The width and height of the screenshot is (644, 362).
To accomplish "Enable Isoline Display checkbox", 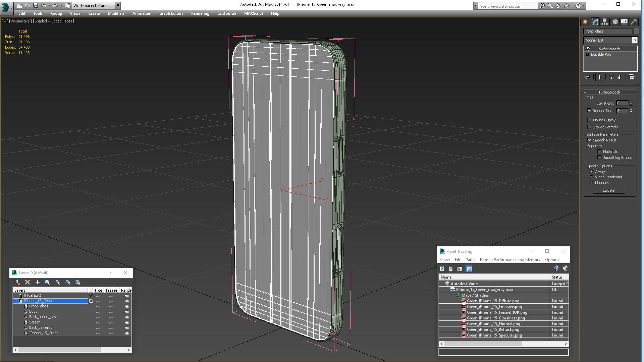I will click(x=589, y=120).
